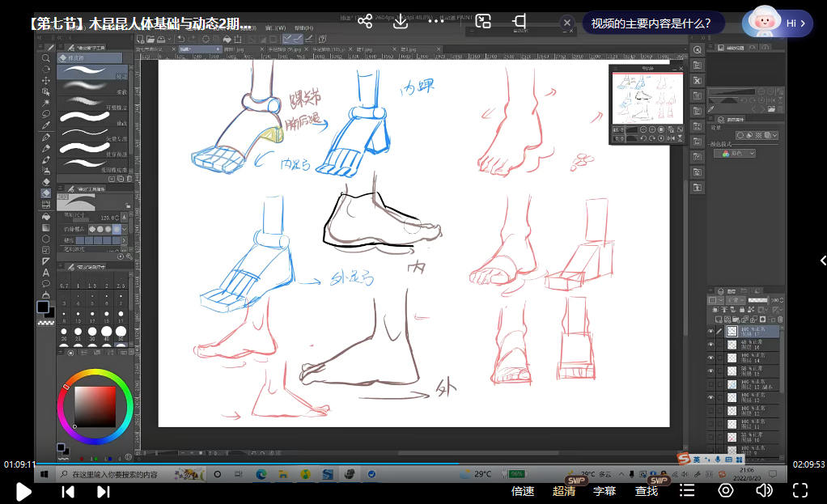Close the AI question prompt bubble
Screen dimensions: 827x504
click(x=567, y=23)
